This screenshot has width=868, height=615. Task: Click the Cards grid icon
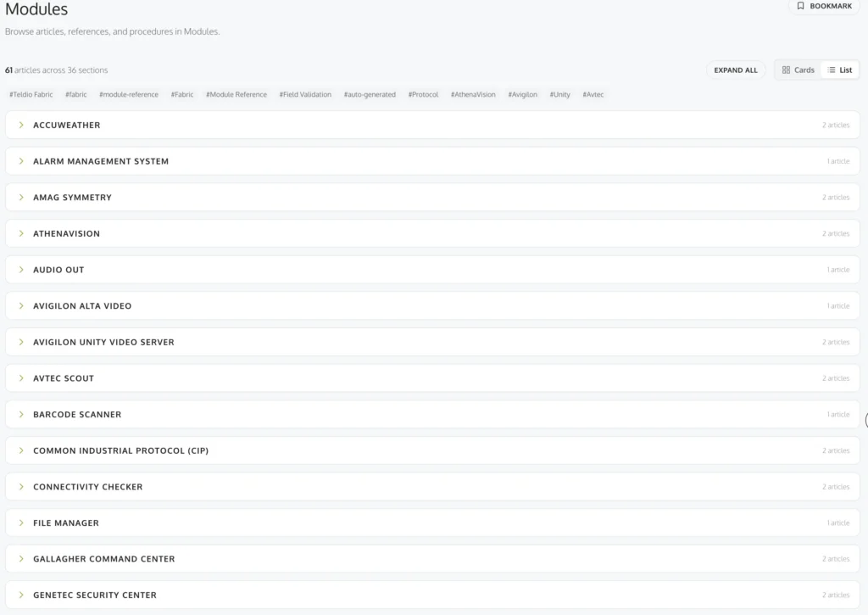[x=786, y=70]
